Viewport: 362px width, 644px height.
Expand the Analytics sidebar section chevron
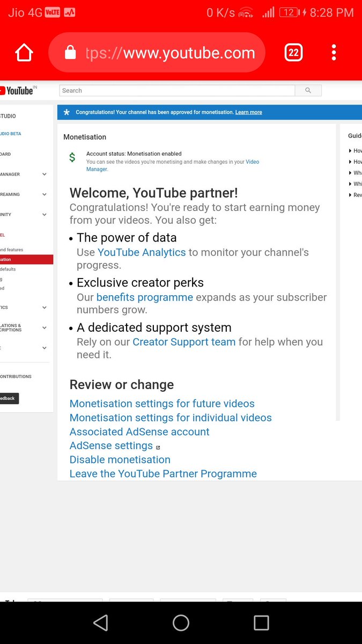tap(45, 308)
